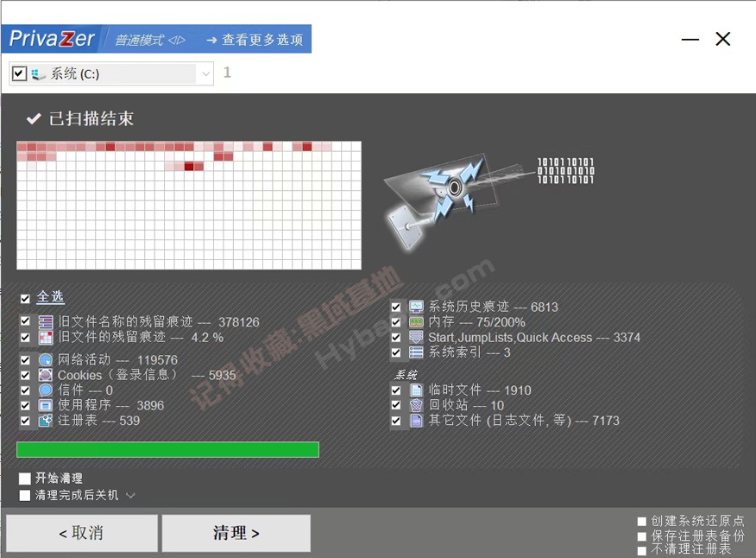Image resolution: width=756 pixels, height=558 pixels.
Task: Click the 系统历史痕迹 icon
Action: click(416, 307)
